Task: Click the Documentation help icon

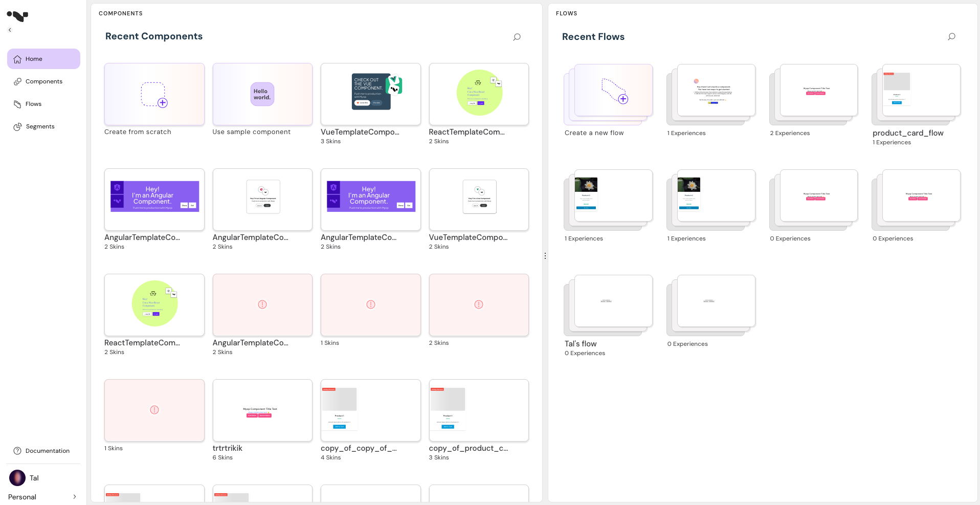Action: [x=17, y=451]
